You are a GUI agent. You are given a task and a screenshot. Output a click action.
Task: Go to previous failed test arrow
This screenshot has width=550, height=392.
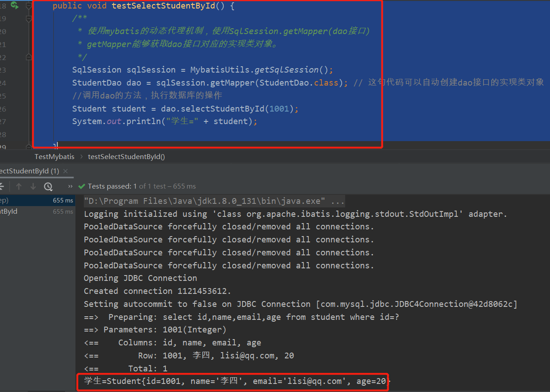(19, 186)
